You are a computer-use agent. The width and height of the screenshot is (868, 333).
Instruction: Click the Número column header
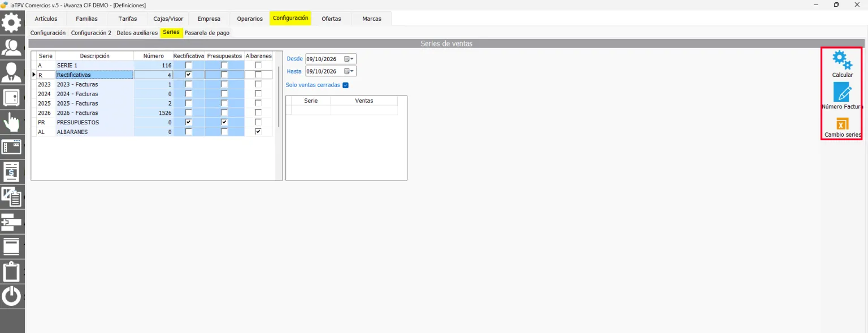[153, 56]
